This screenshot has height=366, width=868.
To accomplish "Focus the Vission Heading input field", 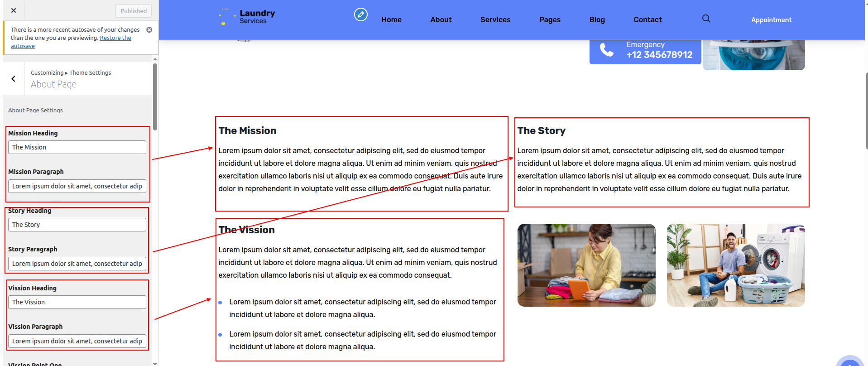I will click(77, 302).
